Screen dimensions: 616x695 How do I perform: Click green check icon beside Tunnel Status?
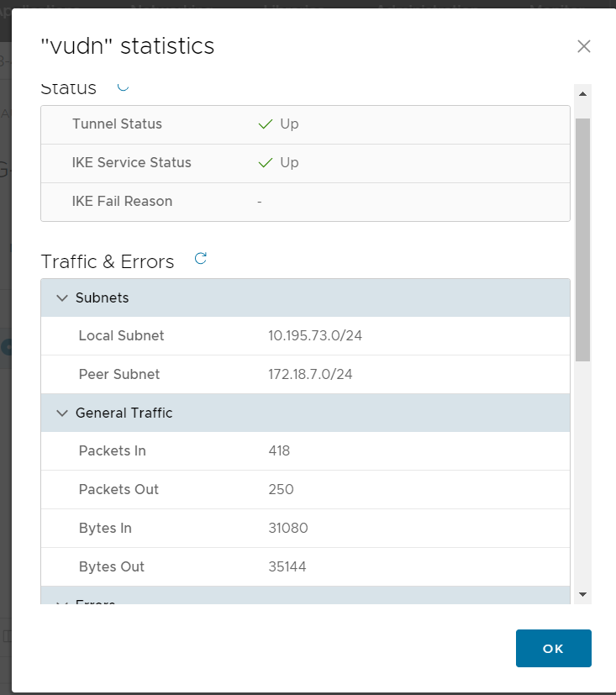point(266,124)
